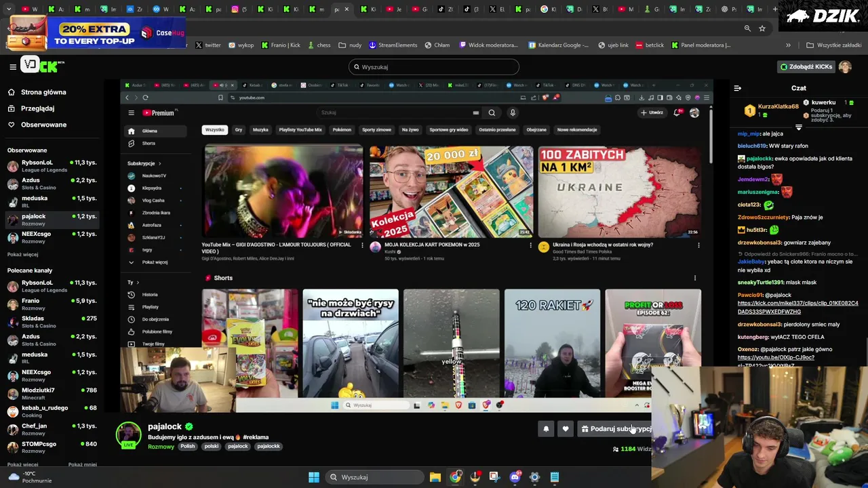
Task: Open Mlodziutki7 Minecraft channel
Action: [x=52, y=394]
